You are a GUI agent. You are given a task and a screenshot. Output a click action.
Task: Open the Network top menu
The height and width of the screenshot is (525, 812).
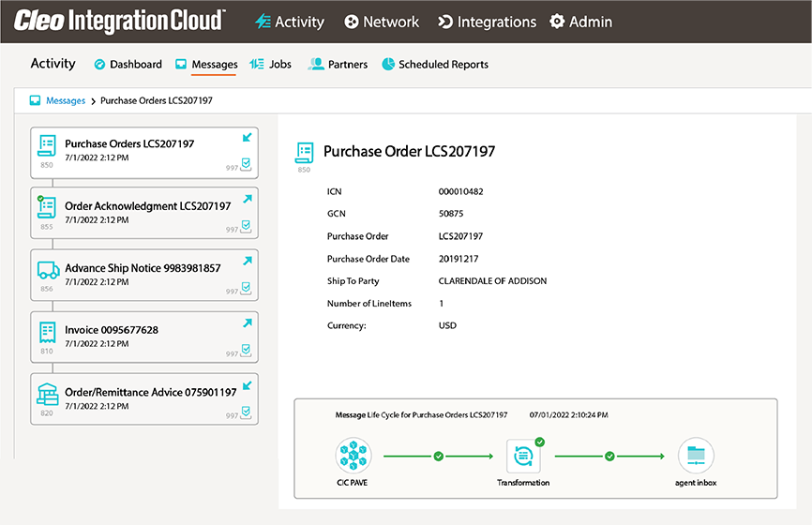pos(382,22)
